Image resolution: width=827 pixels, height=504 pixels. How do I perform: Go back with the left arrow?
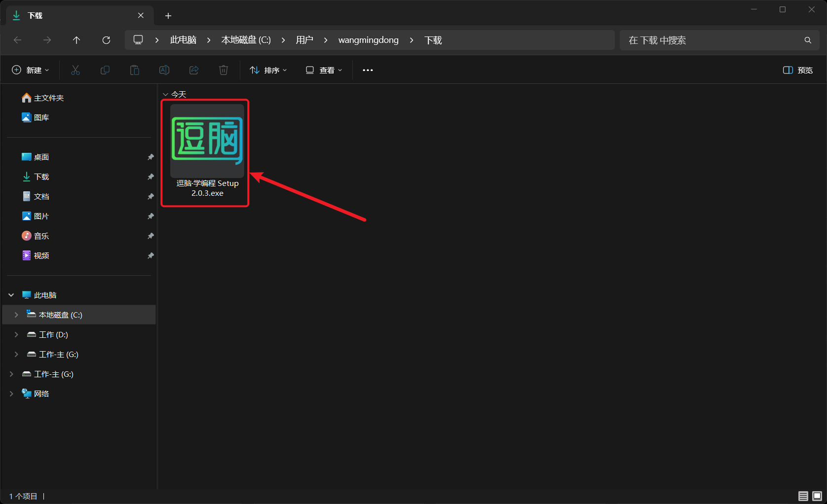coord(18,40)
